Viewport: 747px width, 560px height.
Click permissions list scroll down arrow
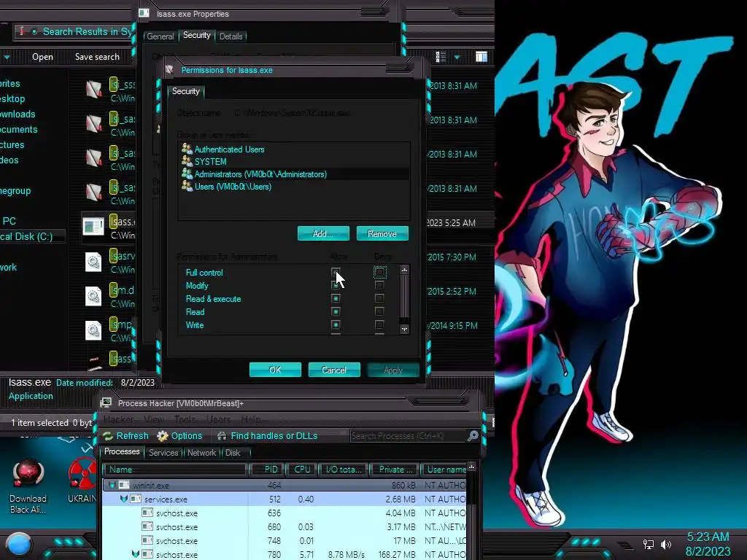point(404,329)
